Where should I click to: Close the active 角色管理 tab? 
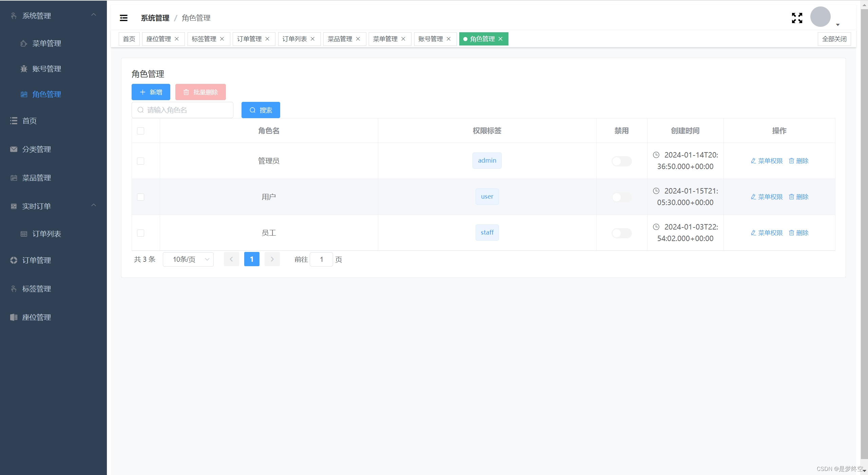tap(500, 39)
